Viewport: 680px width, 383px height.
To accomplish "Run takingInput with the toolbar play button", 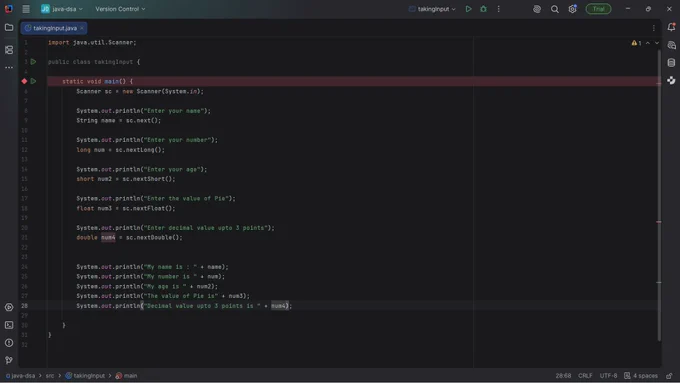I will tap(468, 9).
